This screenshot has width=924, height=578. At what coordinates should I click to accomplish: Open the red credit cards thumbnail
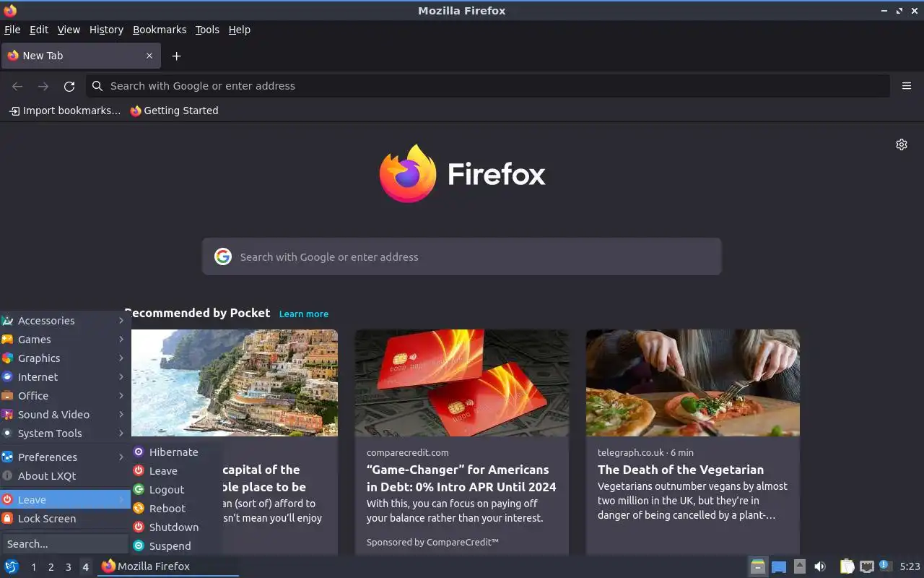pos(462,383)
